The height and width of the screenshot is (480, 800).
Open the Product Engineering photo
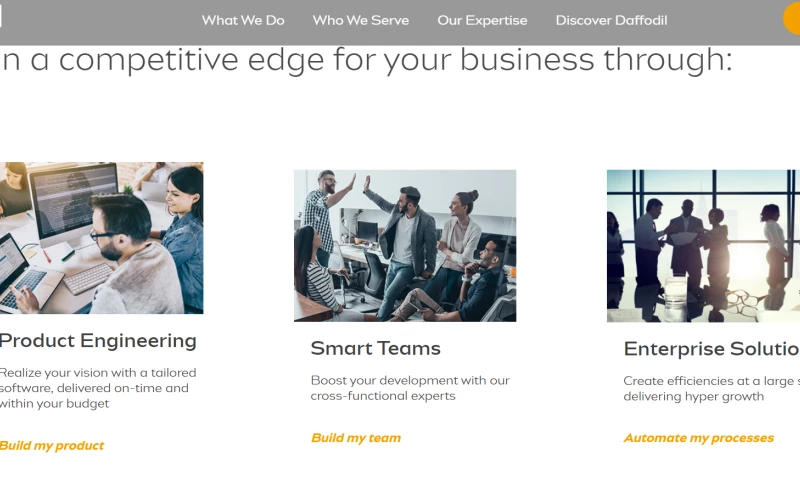coord(101,238)
